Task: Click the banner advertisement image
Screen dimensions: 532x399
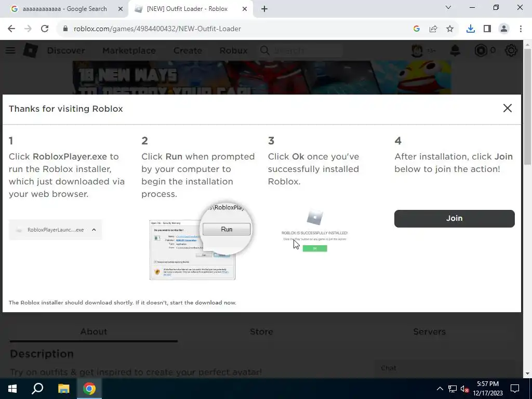Action: pos(262,78)
